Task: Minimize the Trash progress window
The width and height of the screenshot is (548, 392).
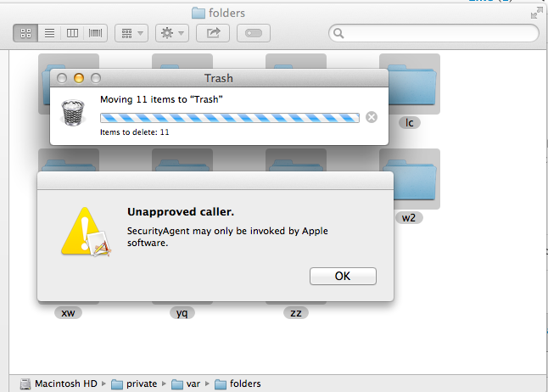Action: [x=79, y=78]
